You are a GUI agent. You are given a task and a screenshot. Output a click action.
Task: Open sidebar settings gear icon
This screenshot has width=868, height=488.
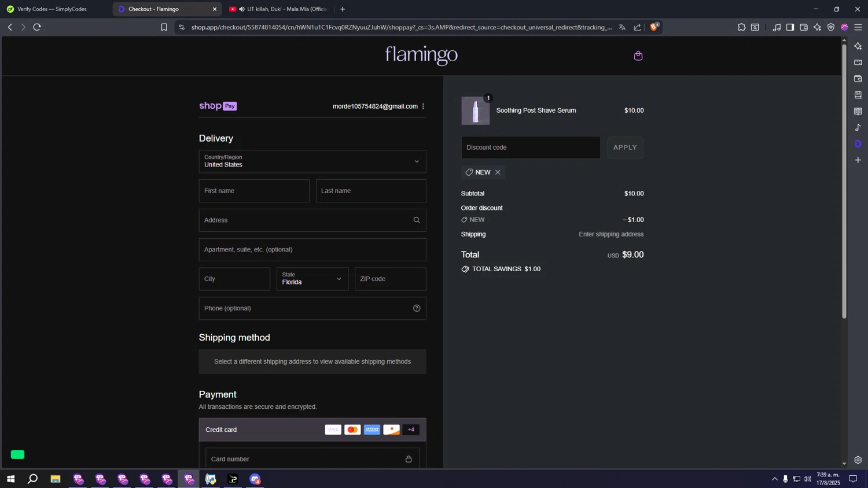tap(858, 460)
